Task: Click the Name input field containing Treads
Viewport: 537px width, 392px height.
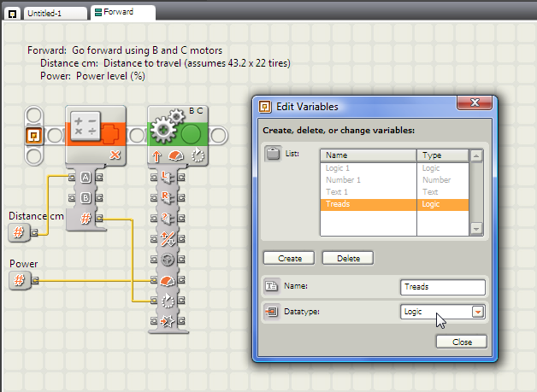Action: coord(442,287)
